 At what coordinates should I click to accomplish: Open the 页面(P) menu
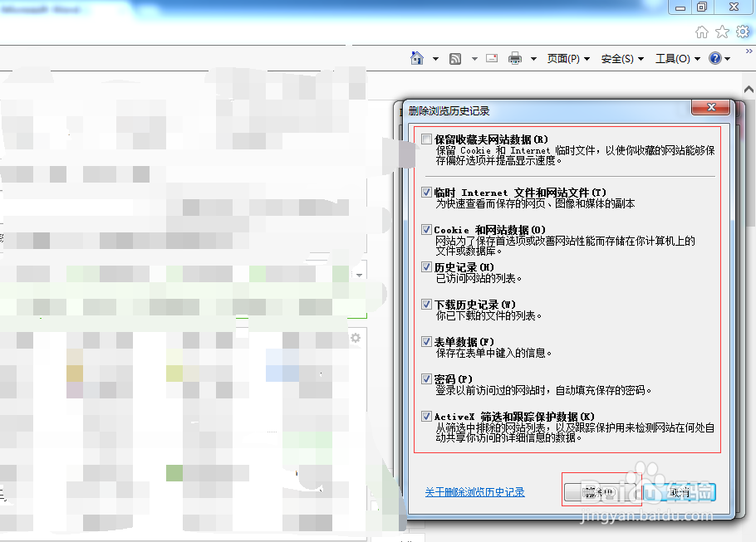click(568, 59)
